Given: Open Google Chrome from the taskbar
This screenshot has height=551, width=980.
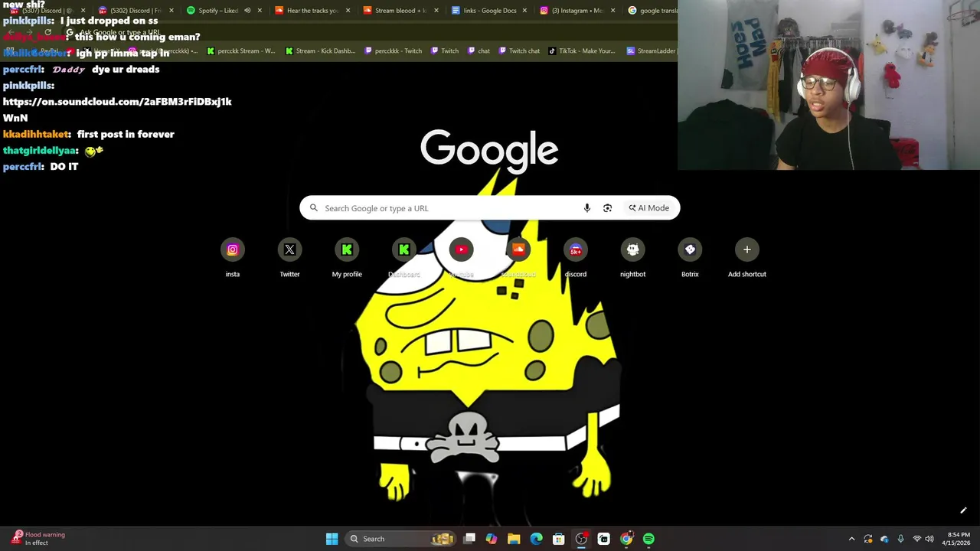Looking at the screenshot, I should pyautogui.click(x=626, y=539).
